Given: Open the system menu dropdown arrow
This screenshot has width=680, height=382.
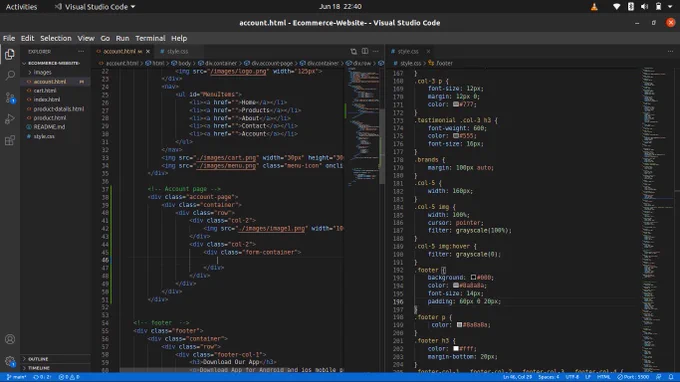Looking at the screenshot, I should 670,7.
